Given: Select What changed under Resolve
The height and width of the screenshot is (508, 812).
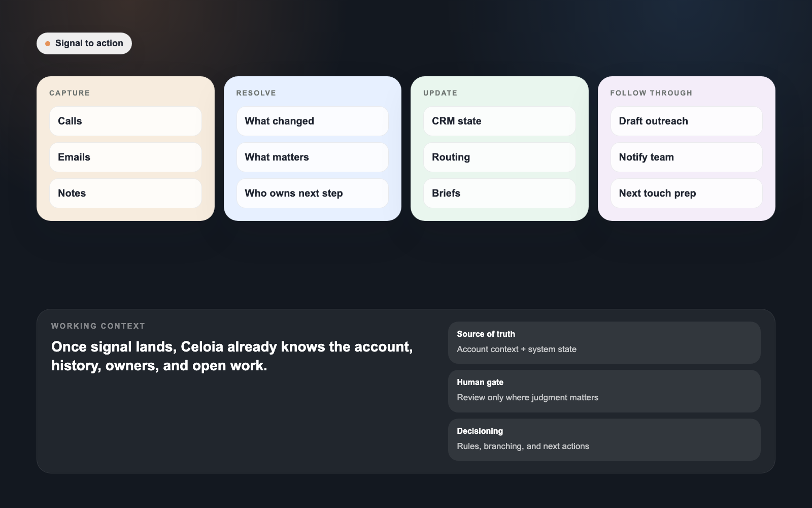Looking at the screenshot, I should click(312, 121).
